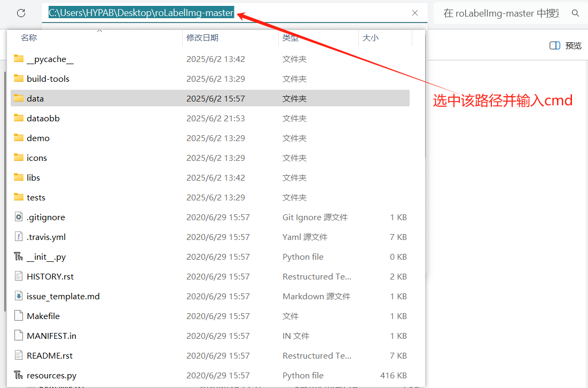This screenshot has height=388, width=588.
Task: Click the IN 文件 type cell
Action: pos(296,336)
